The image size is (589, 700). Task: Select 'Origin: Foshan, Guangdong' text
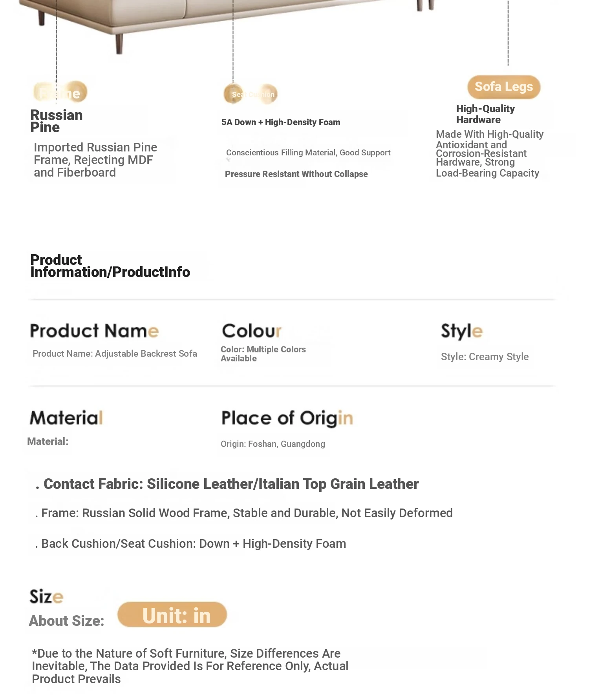coord(273,444)
